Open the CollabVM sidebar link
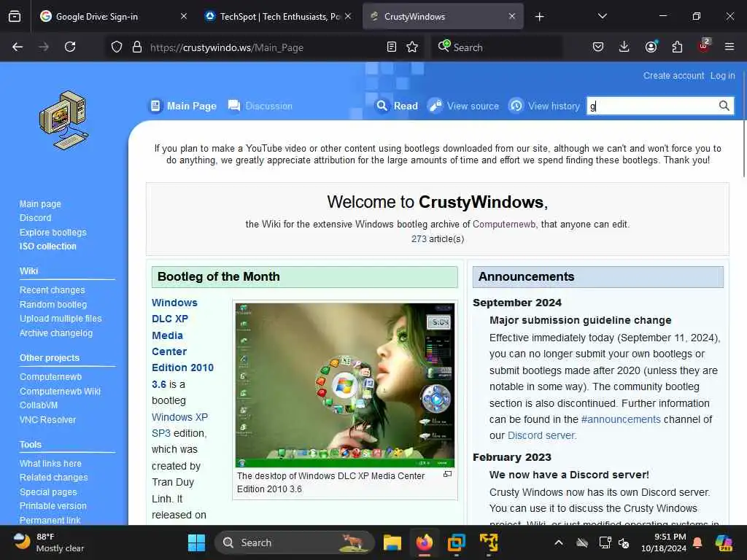The height and width of the screenshot is (560, 747). (39, 405)
